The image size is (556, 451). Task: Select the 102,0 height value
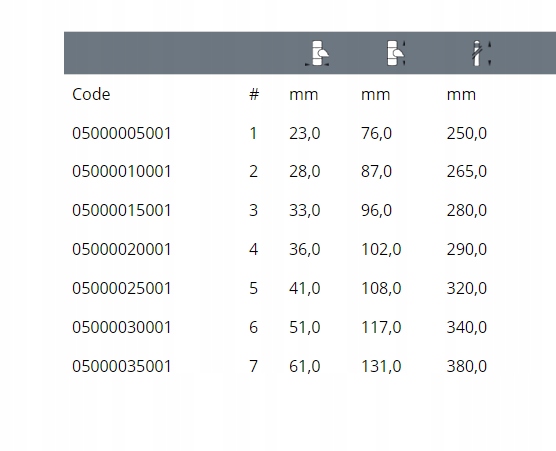(x=381, y=250)
